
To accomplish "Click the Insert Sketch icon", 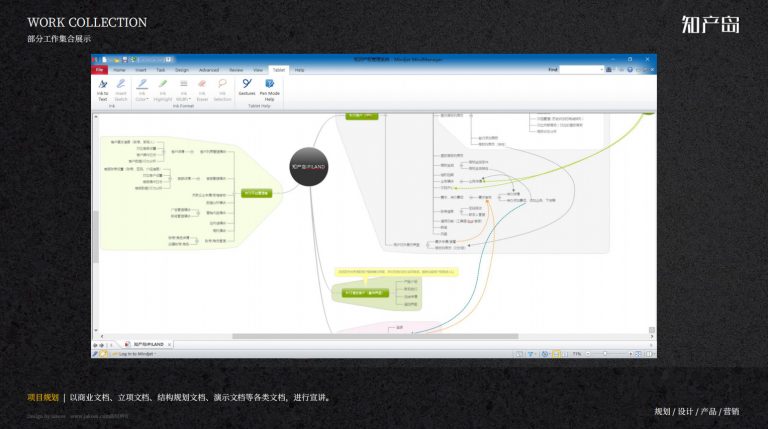I will click(x=121, y=90).
